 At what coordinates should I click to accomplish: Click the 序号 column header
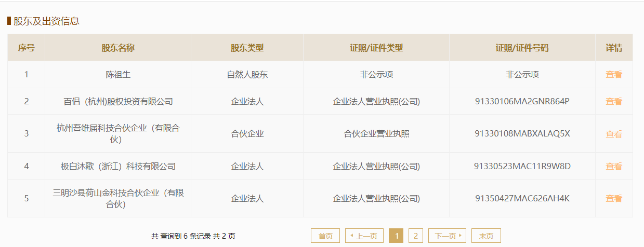27,48
